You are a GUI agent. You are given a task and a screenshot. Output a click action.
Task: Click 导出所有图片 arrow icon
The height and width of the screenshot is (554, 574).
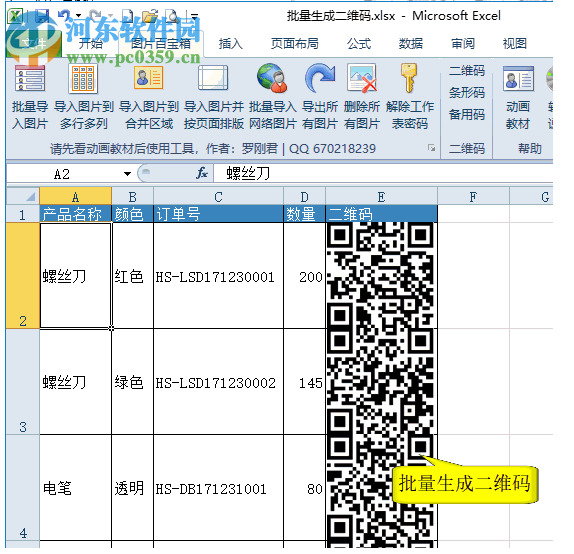[x=320, y=78]
